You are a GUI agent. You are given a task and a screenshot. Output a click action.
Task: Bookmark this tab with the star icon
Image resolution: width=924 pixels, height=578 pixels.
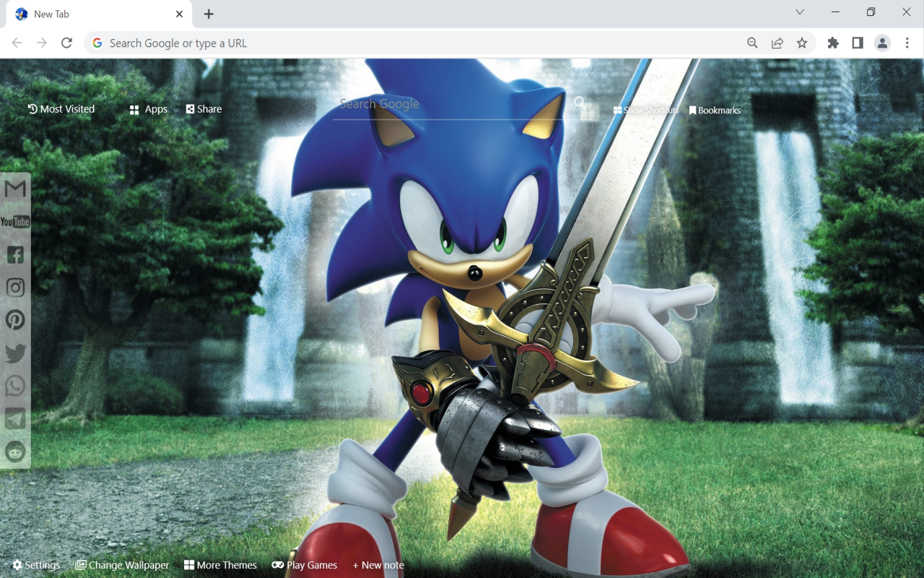click(802, 43)
